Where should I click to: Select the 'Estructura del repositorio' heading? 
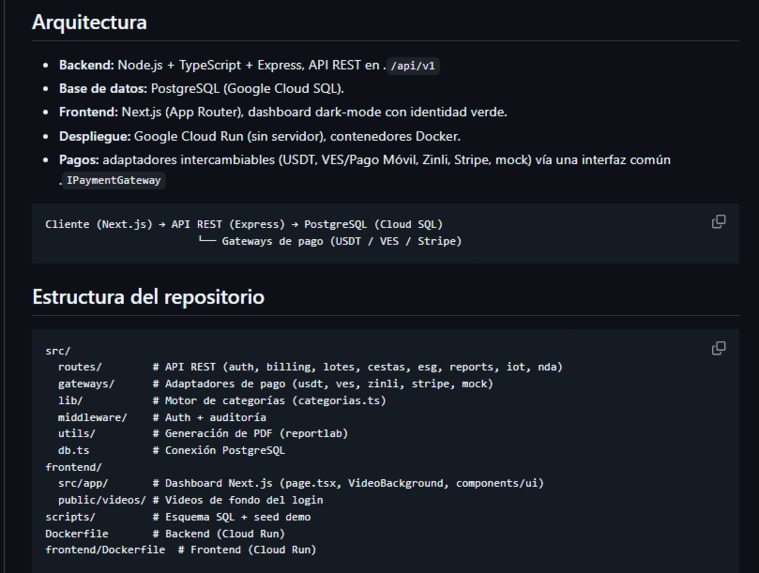click(148, 297)
